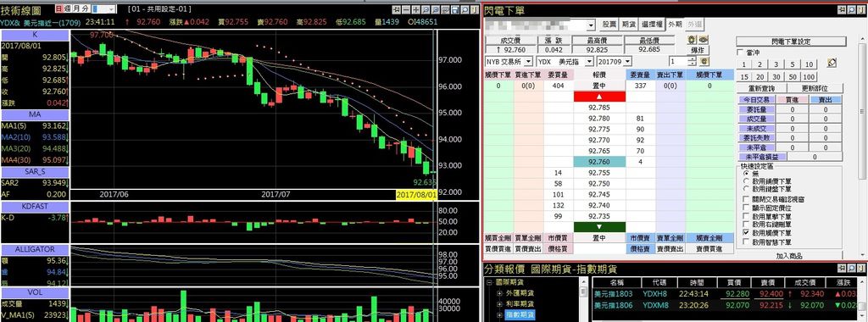868x322 pixels.
Task: Check 顯示固定價位 checkbox
Action: click(746, 208)
